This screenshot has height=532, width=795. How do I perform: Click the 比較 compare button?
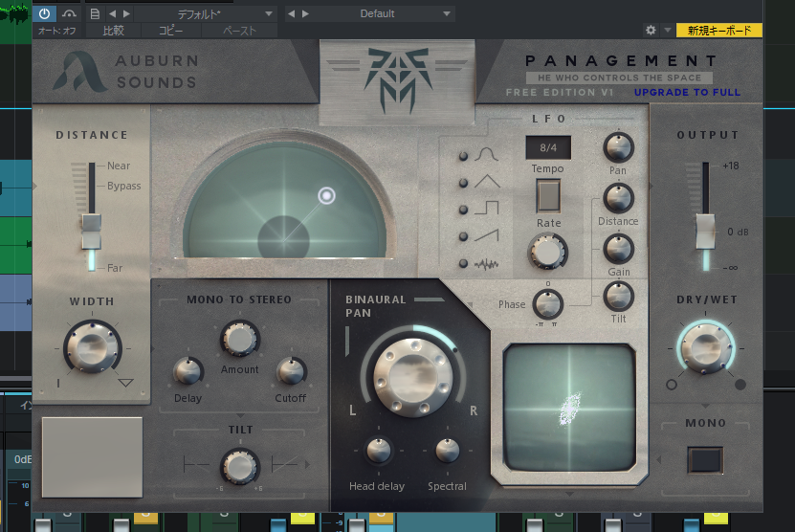pyautogui.click(x=114, y=31)
